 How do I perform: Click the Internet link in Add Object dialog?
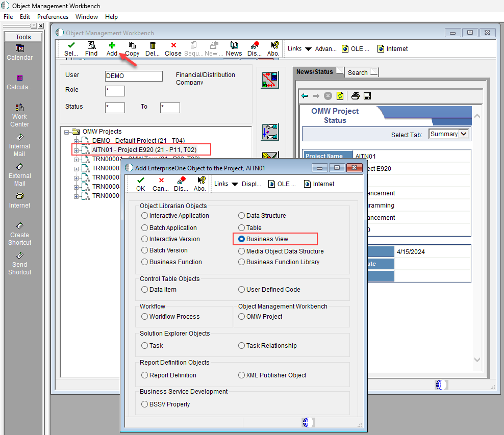point(319,184)
